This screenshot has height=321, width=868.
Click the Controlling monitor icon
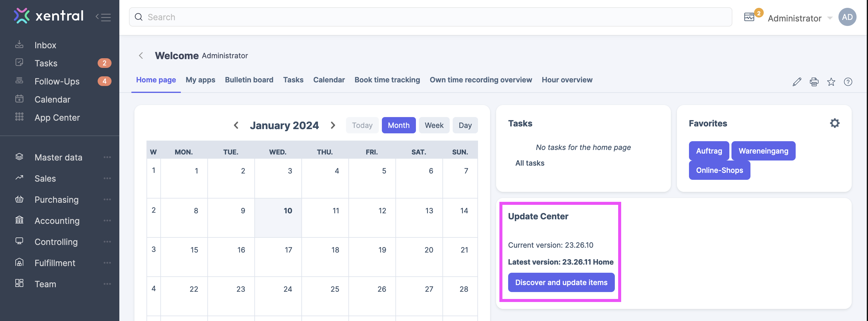pos(19,241)
